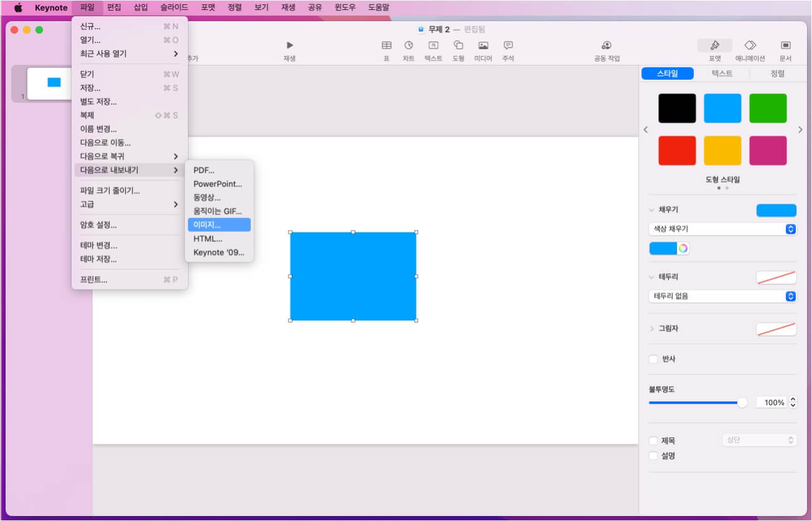Click the collaborate (공동 작업) icon
The image size is (812, 521).
[607, 45]
